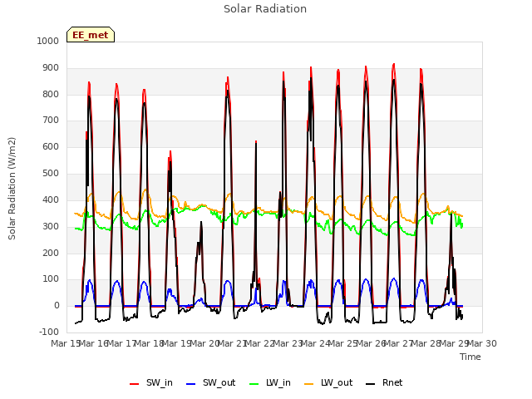The image size is (532, 399).
Task: Click the 400 y-axis tick label
Action: 51,199
